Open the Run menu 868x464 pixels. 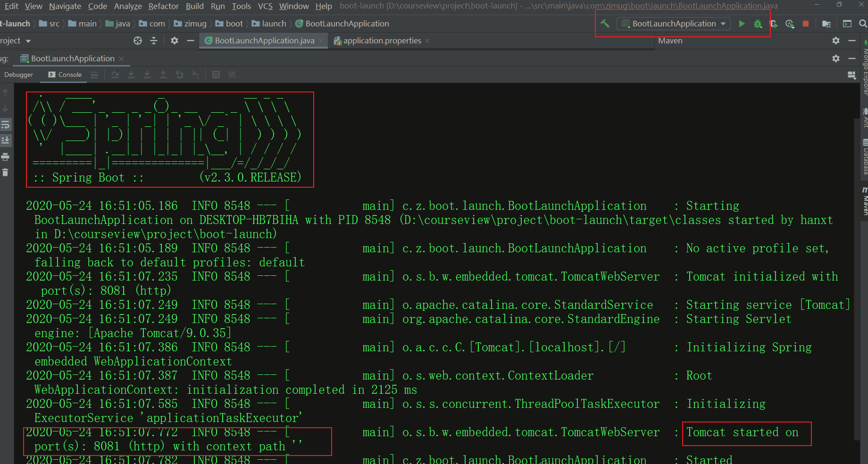tap(218, 6)
